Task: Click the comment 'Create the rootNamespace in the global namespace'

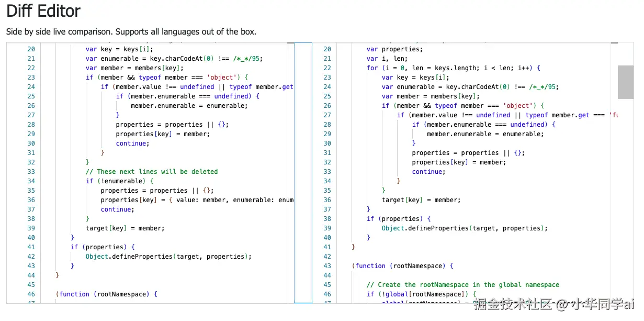Action: point(463,285)
